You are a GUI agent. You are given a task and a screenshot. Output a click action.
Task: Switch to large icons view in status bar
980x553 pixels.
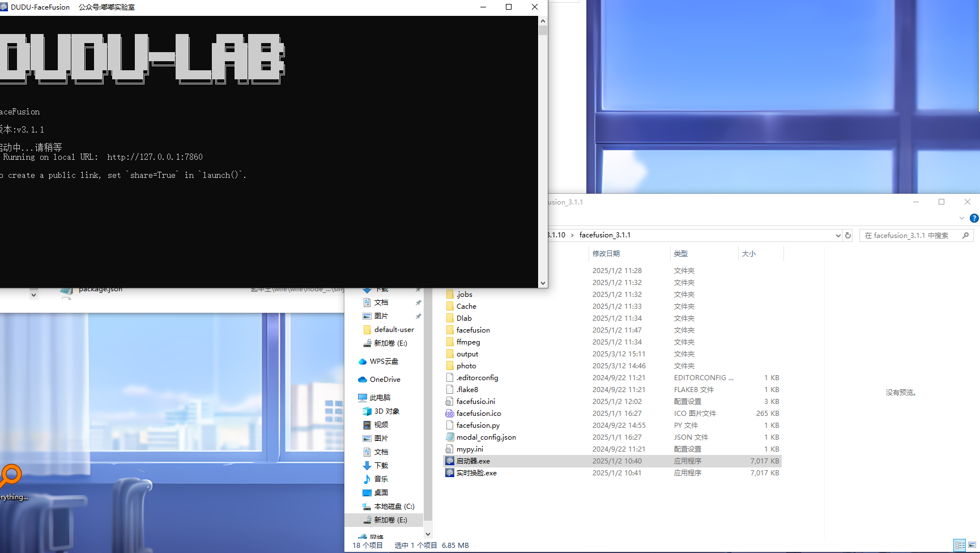pyautogui.click(x=972, y=545)
